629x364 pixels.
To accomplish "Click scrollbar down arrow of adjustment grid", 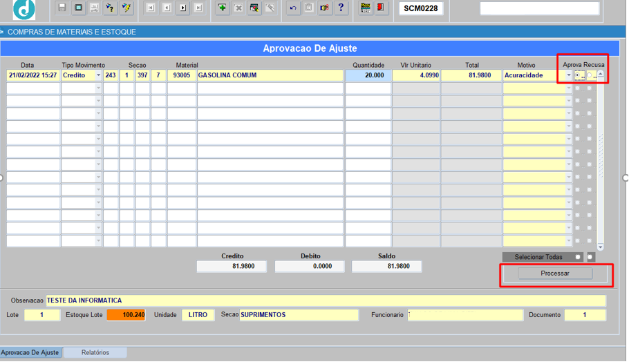I will tap(601, 247).
